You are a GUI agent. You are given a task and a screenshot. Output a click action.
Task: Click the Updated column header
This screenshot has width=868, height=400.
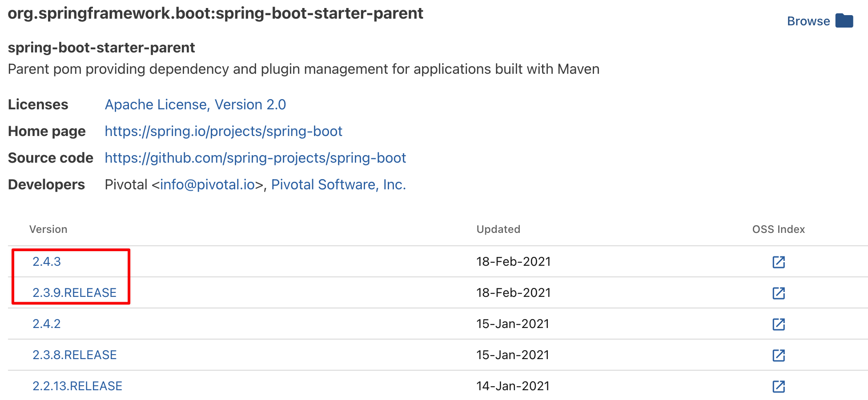[x=498, y=229]
